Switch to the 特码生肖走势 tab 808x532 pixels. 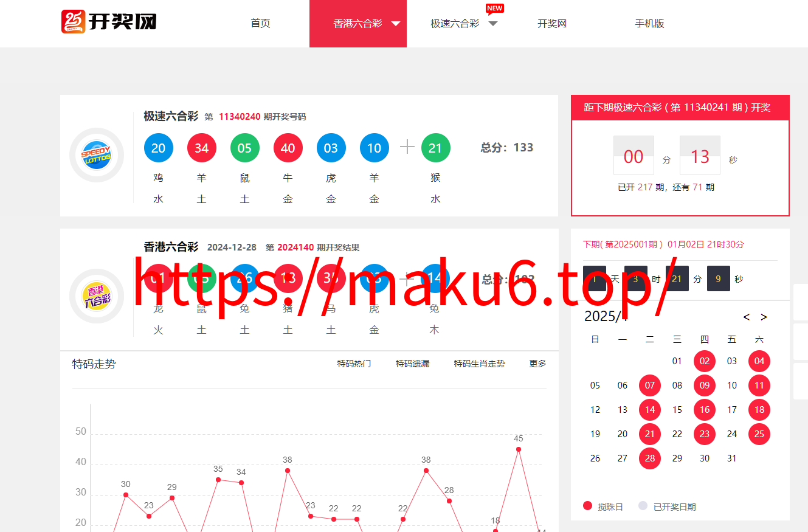click(479, 364)
